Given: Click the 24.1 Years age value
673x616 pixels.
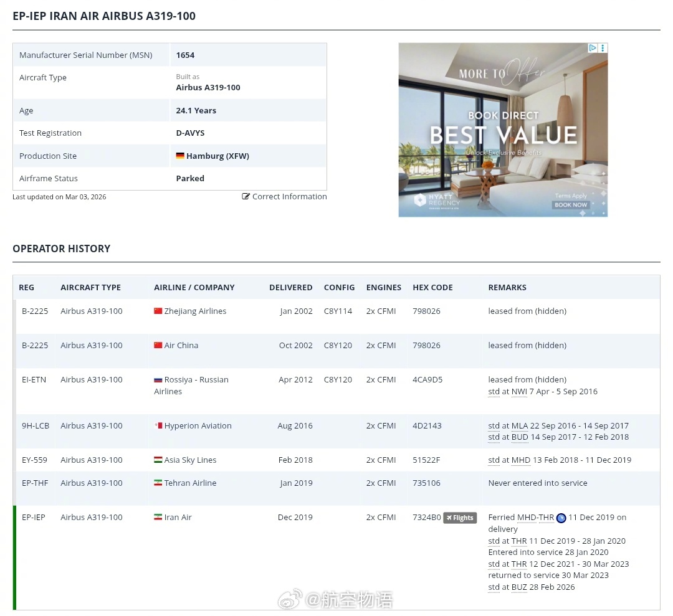Looking at the screenshot, I should click(196, 110).
